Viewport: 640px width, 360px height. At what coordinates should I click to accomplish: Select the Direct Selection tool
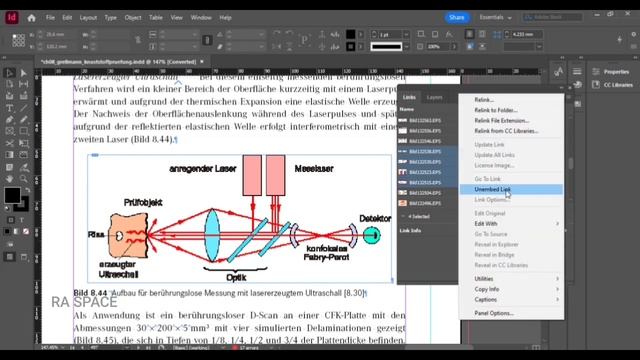(24, 73)
